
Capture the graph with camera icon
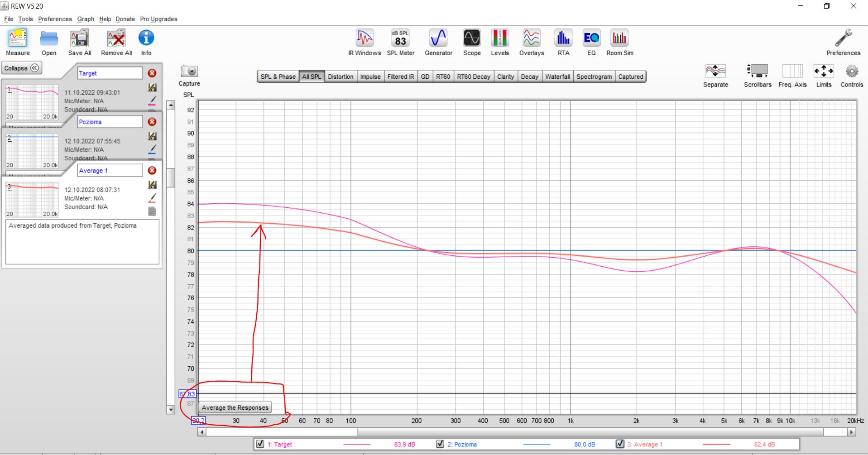click(x=189, y=71)
